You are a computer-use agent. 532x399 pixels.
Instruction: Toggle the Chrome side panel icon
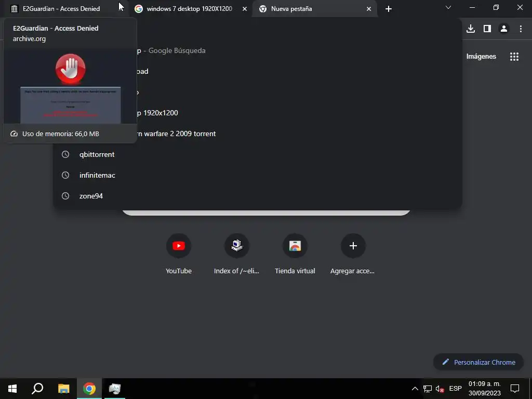coord(487,29)
